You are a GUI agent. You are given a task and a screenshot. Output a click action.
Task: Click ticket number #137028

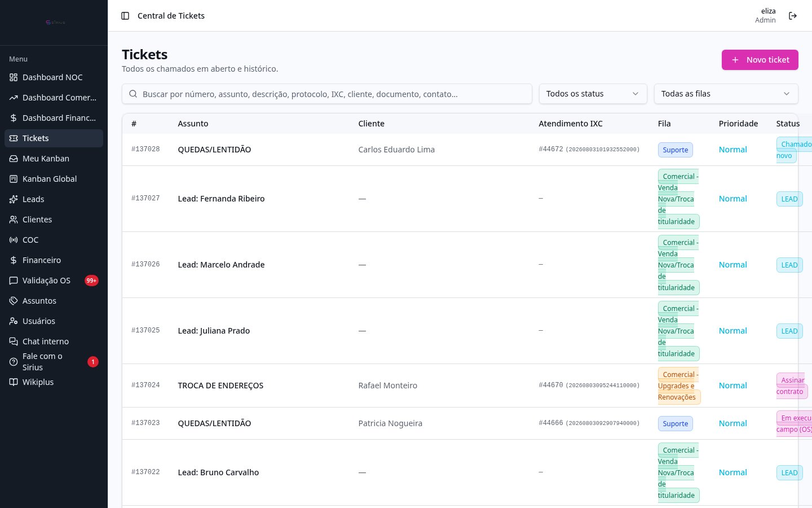[x=145, y=150]
